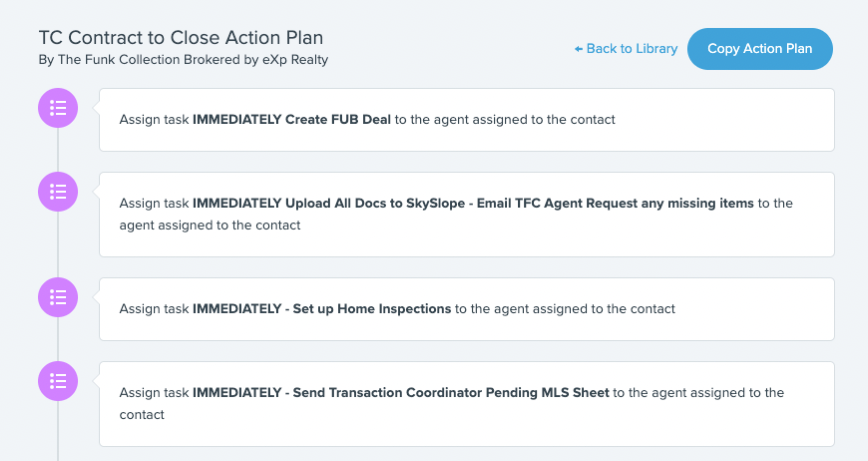
Task: Click the bold Set up Home Inspections text
Action: 372,309
